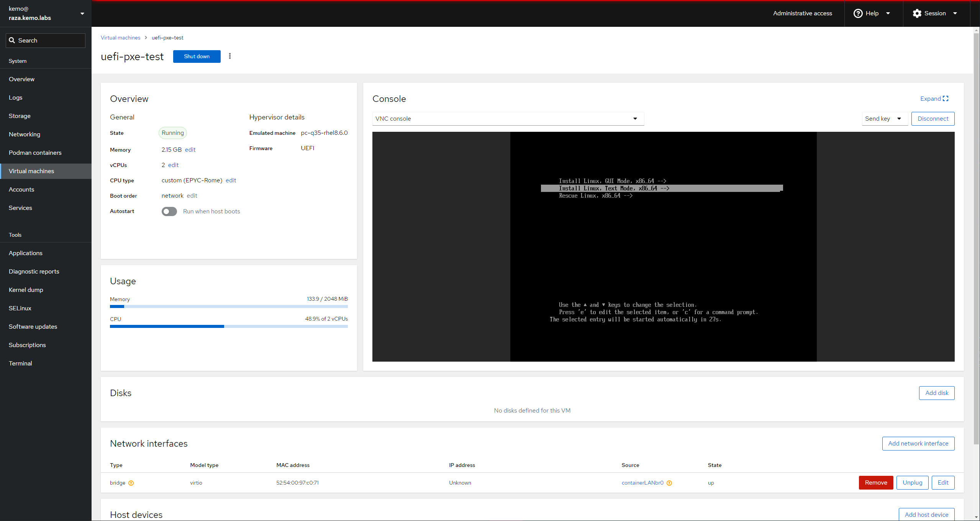Click the Shut down button
The height and width of the screenshot is (521, 980).
point(197,56)
